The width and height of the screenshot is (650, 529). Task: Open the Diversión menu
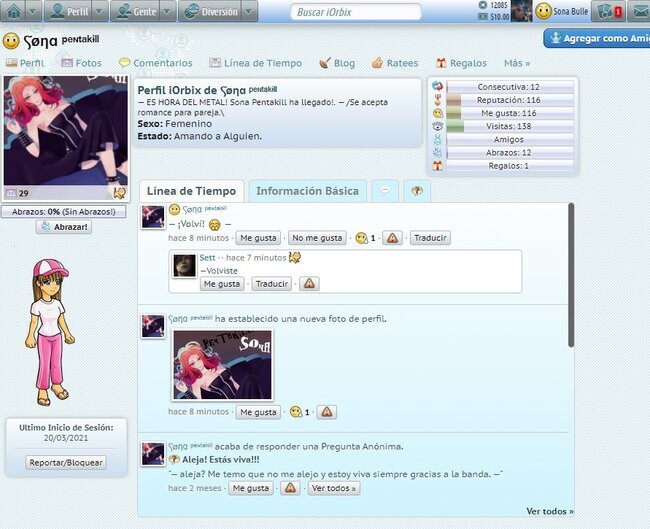210,12
